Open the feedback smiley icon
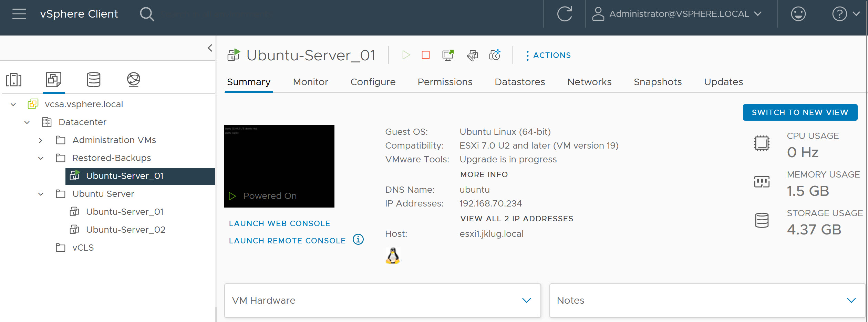This screenshot has width=868, height=322. coord(798,14)
